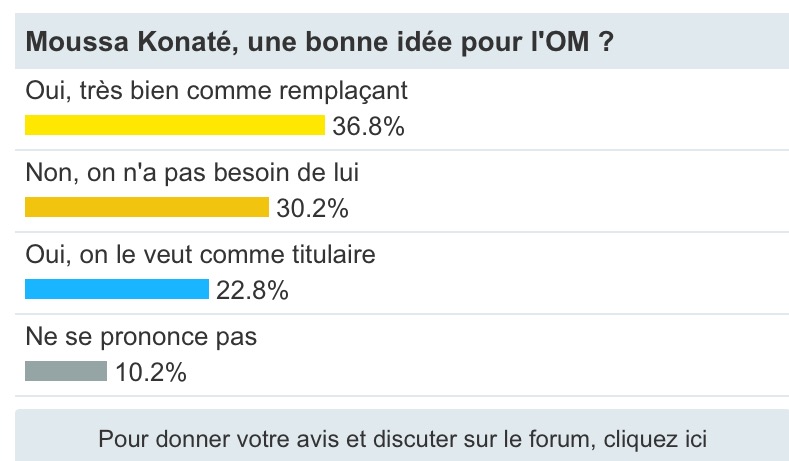Click the 22.8% result value
This screenshot has width=789, height=461.
252,290
